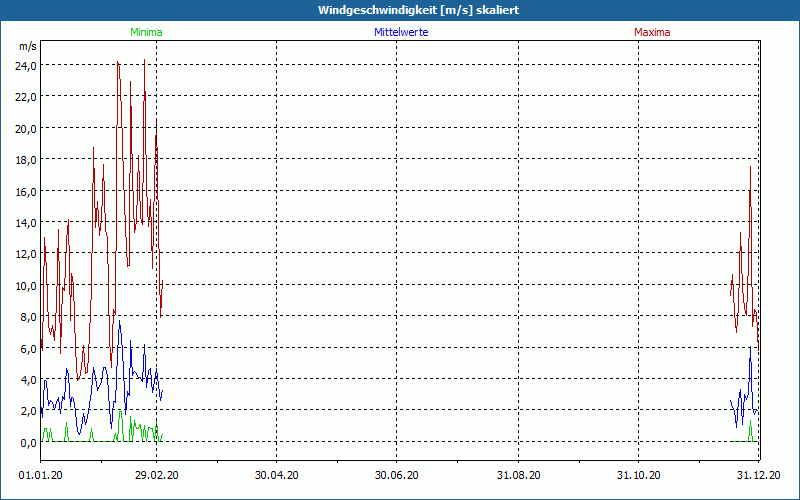Click the 22,0 y-axis value
Image resolution: width=800 pixels, height=500 pixels.
[25, 97]
